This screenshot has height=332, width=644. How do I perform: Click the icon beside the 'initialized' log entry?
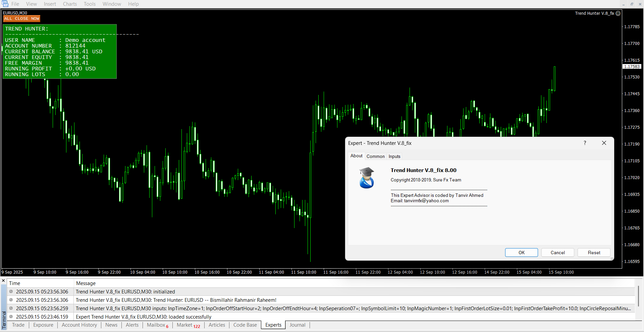[x=11, y=292]
